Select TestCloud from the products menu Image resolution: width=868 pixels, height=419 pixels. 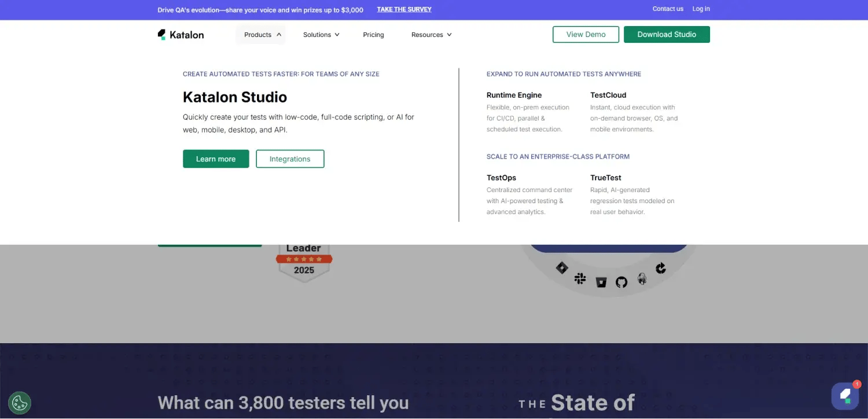[608, 95]
